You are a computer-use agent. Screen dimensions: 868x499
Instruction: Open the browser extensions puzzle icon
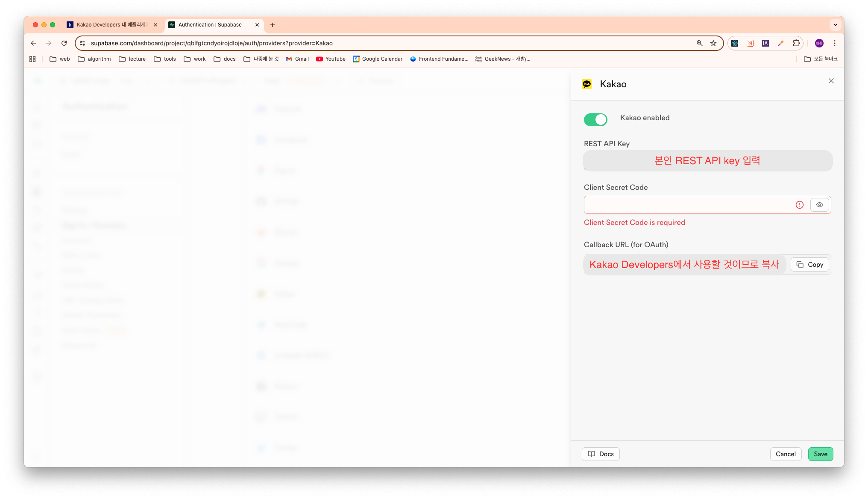coord(796,43)
